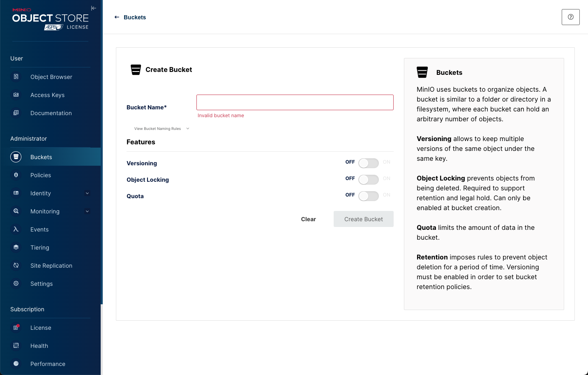Click the Health icon

pos(16,345)
